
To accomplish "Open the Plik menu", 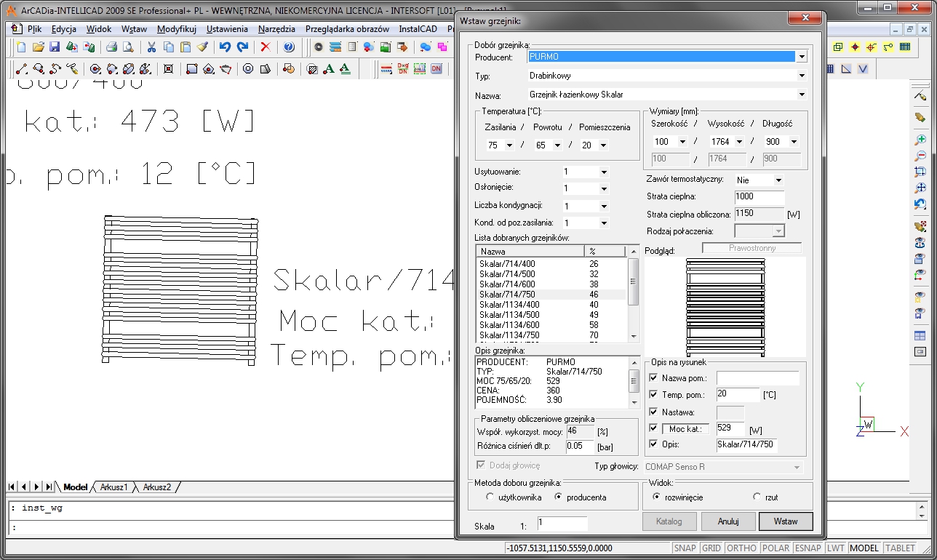I will 34,29.
